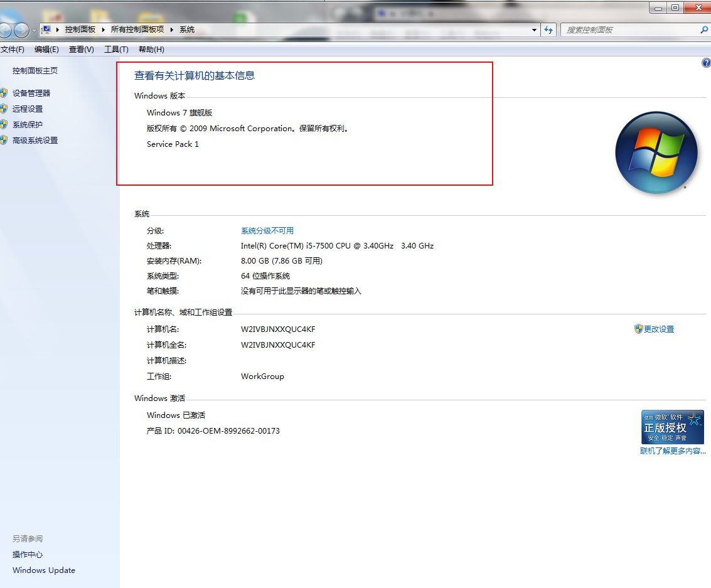Click the 正版授权 genuine software badge
711x588 pixels.
673,427
